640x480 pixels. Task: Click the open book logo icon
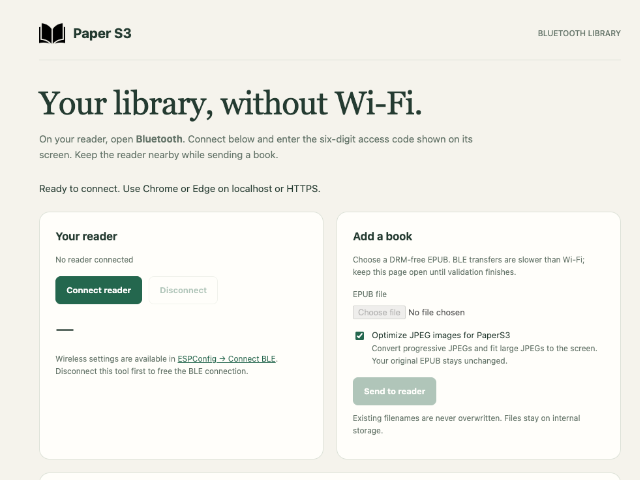click(x=52, y=33)
